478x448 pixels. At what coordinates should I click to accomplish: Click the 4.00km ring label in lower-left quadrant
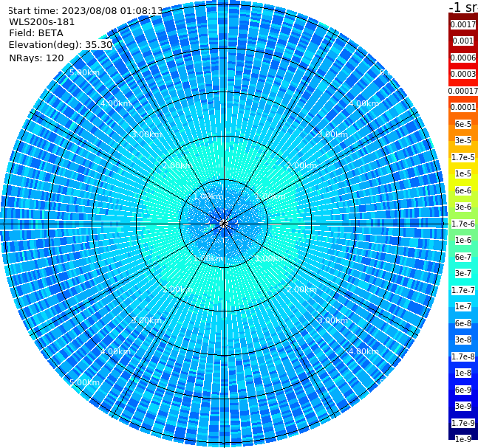pos(115,351)
